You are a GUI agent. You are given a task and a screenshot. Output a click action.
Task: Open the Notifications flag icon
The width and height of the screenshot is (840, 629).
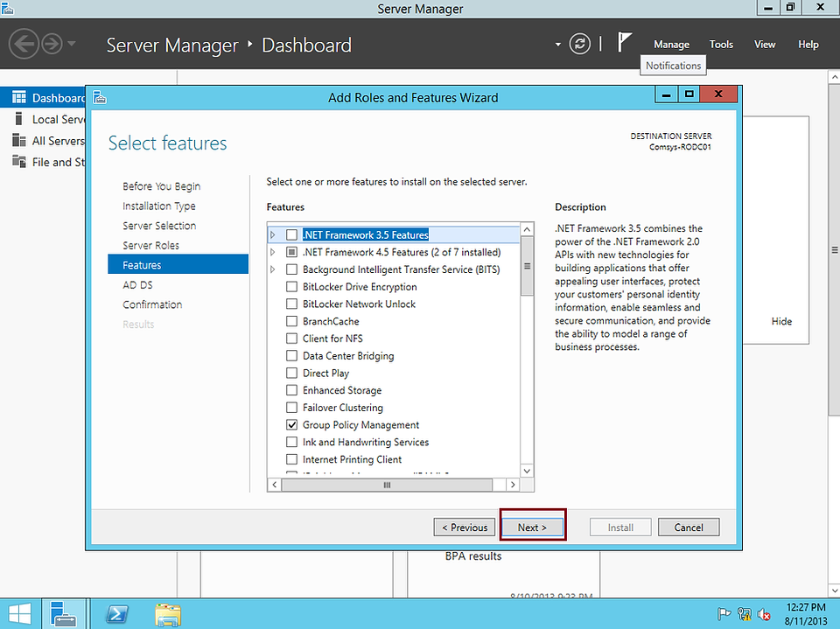click(624, 42)
